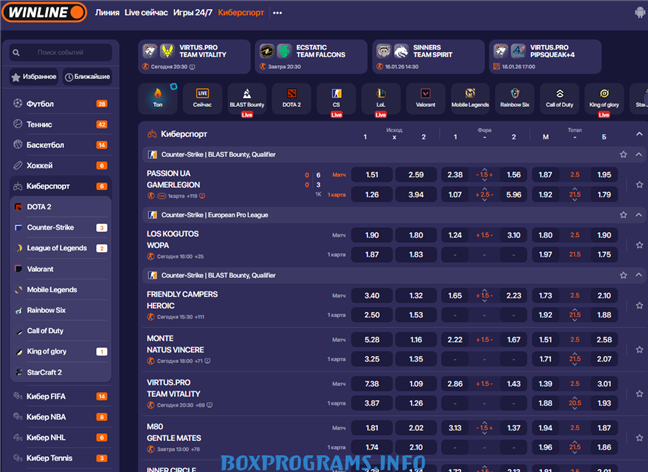Pick the Rainbow Six filter icon
Image resolution: width=648 pixels, height=472 pixels.
click(514, 98)
